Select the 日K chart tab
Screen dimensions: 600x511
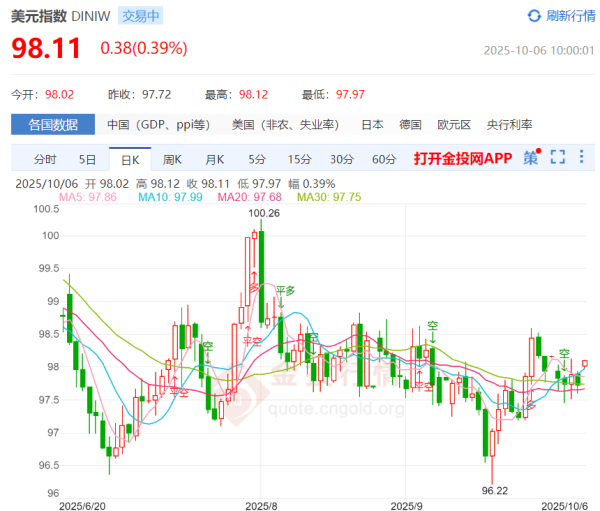click(130, 160)
